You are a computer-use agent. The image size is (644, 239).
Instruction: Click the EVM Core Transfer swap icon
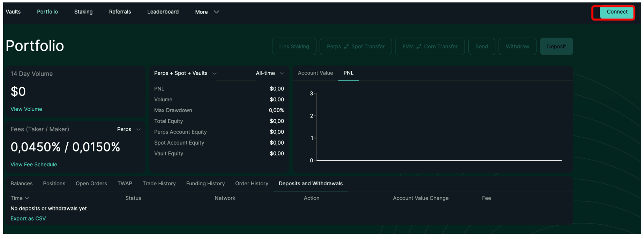419,47
